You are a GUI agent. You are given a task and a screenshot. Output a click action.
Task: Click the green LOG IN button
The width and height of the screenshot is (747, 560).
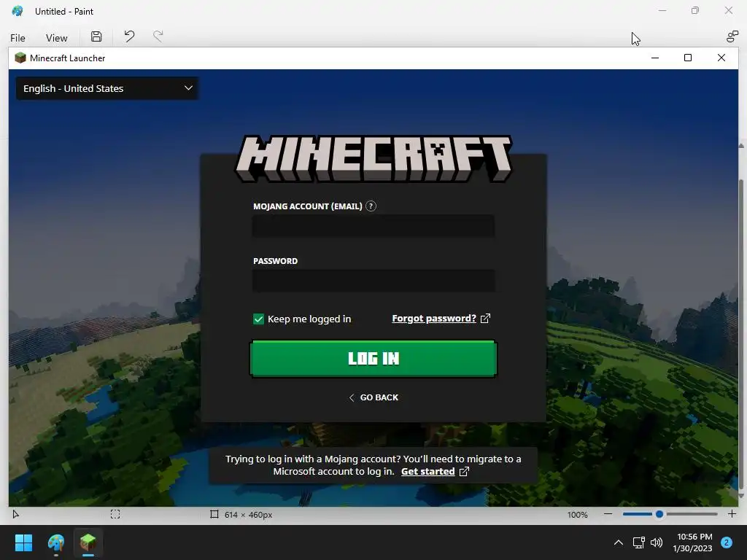click(x=373, y=359)
